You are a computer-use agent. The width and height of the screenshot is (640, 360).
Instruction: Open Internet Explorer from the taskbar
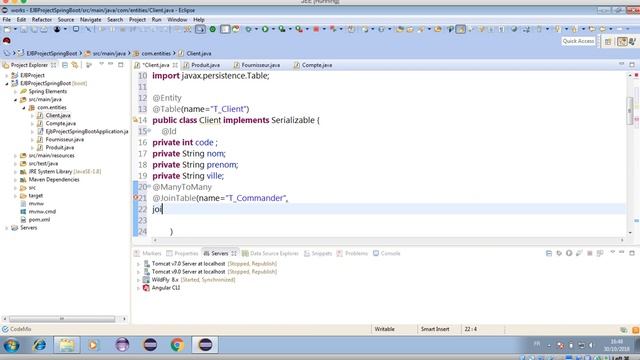[39, 345]
